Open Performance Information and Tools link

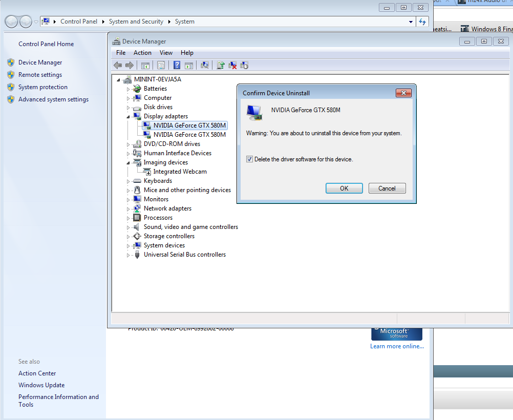tap(58, 401)
